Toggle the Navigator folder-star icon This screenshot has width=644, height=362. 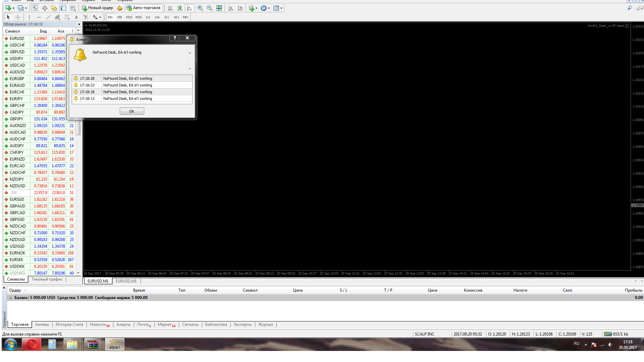pos(54,8)
